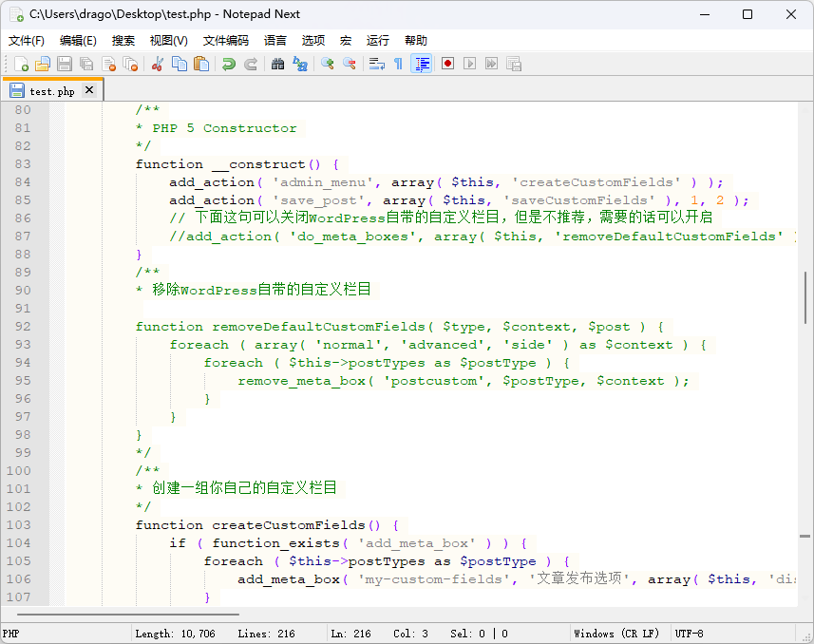814x644 pixels.
Task: Click the Open file folder icon
Action: click(43, 64)
